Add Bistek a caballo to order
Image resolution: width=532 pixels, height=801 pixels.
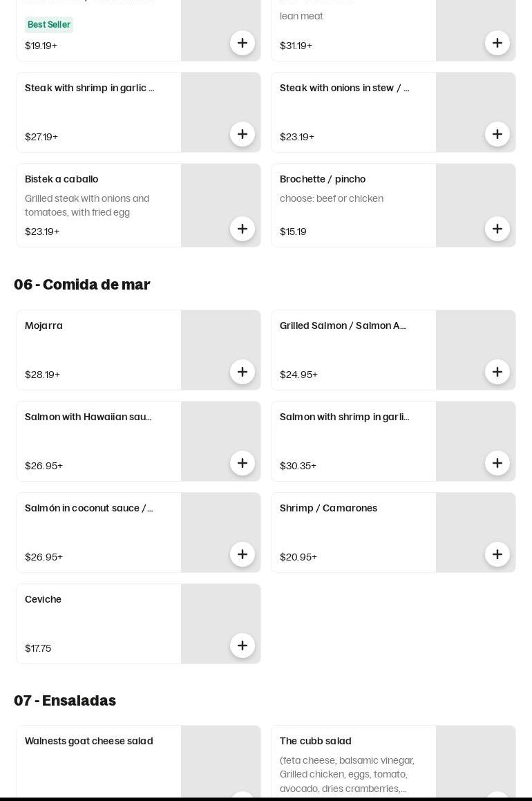pyautogui.click(x=242, y=229)
